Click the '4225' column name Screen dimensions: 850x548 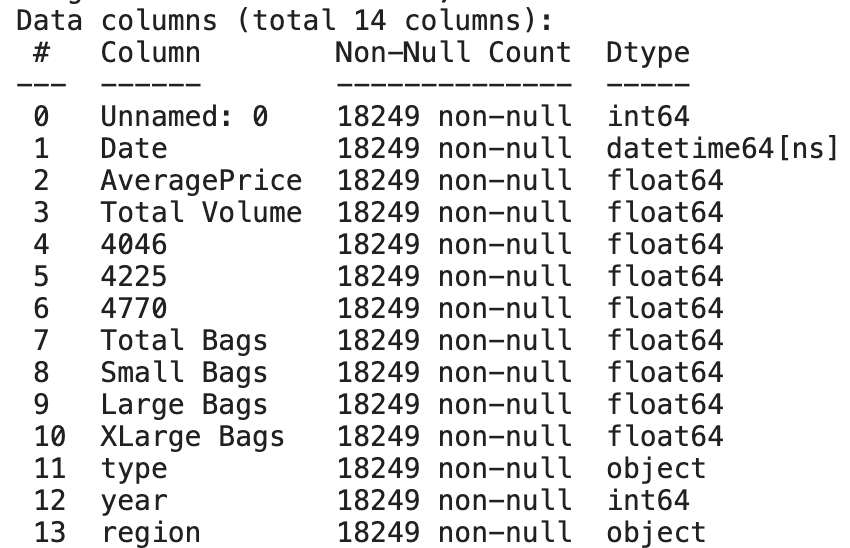[134, 277]
